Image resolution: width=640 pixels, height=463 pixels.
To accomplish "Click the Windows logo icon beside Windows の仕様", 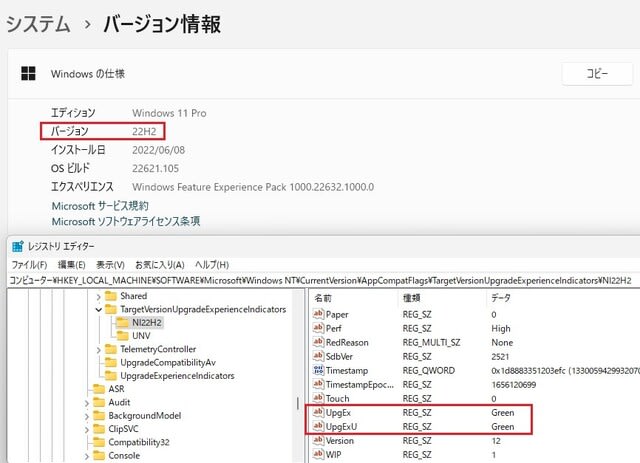I will click(x=28, y=73).
